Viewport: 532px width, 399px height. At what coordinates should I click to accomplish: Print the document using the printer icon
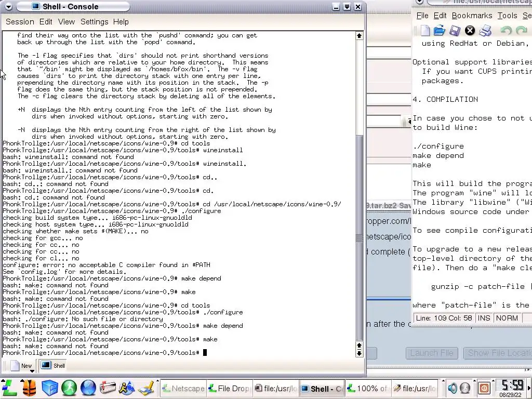point(486,31)
